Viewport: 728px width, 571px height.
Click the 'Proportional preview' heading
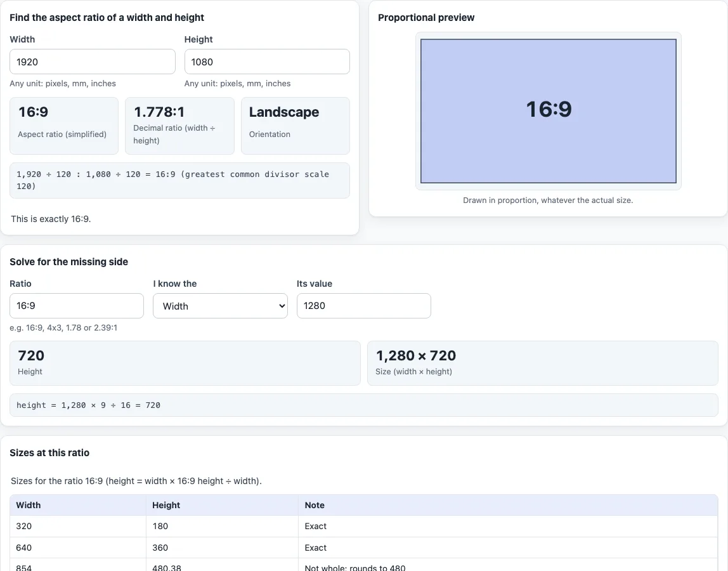click(x=426, y=18)
